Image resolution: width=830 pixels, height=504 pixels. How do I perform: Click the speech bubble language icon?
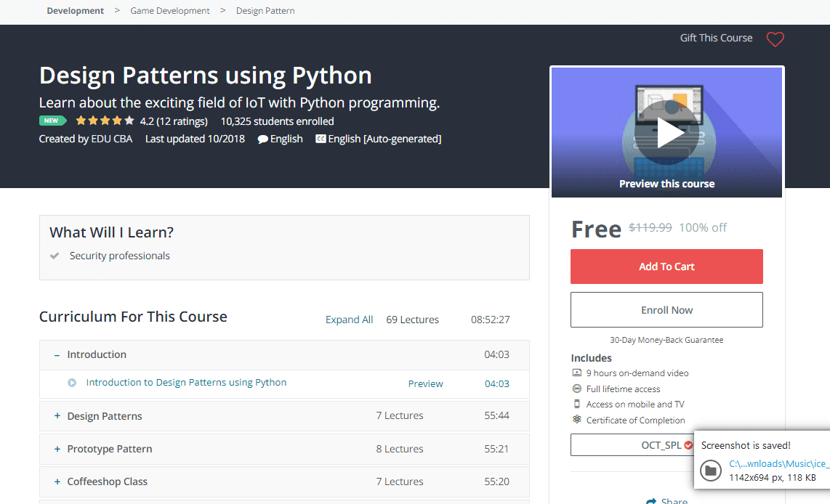[x=262, y=139]
